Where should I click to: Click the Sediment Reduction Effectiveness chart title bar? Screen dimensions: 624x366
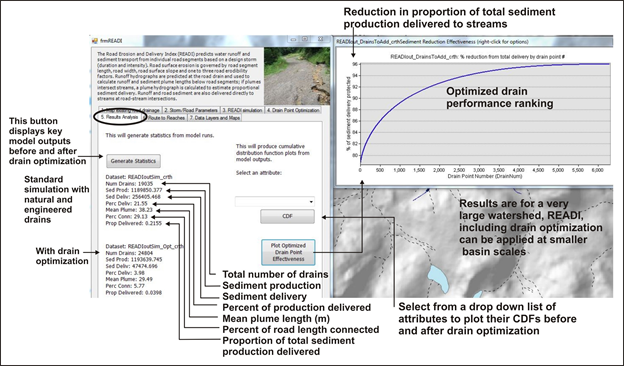click(x=473, y=41)
